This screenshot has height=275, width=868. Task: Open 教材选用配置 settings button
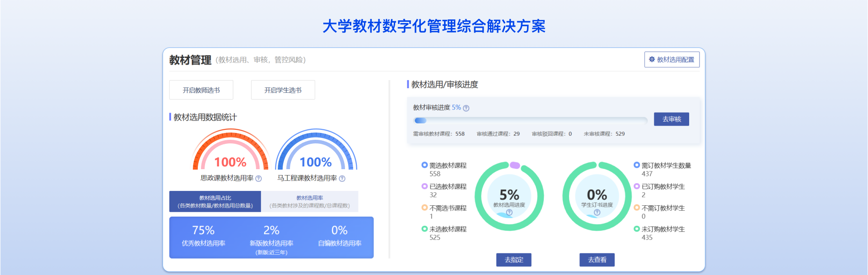(672, 60)
